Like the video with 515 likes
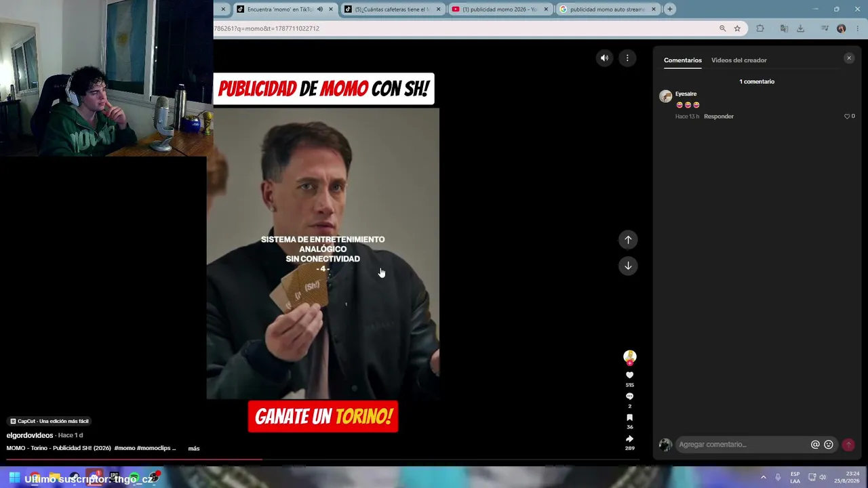Image resolution: width=868 pixels, height=488 pixels. tap(629, 375)
